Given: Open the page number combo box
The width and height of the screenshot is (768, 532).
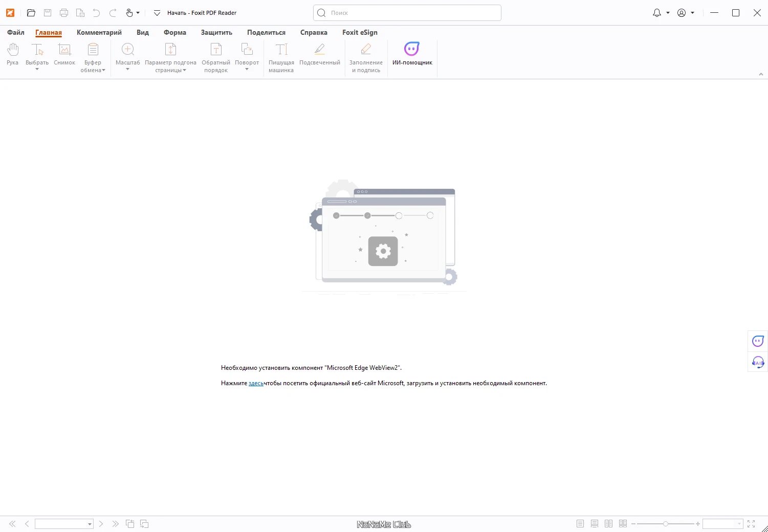Looking at the screenshot, I should click(x=64, y=524).
